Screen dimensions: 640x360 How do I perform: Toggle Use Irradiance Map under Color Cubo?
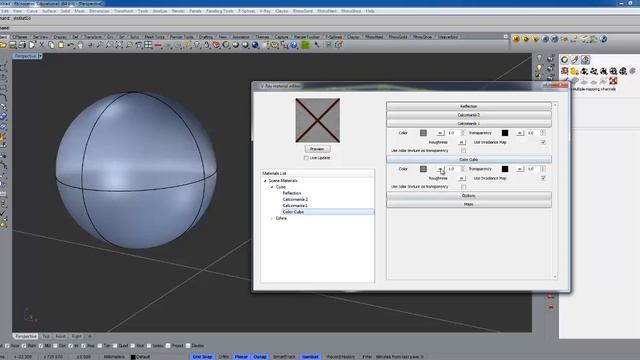pos(543,178)
